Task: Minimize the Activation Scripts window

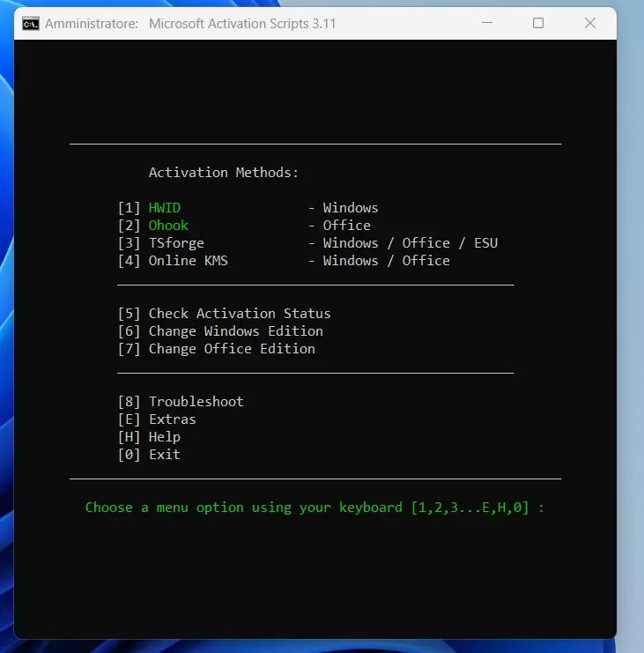Action: click(487, 23)
